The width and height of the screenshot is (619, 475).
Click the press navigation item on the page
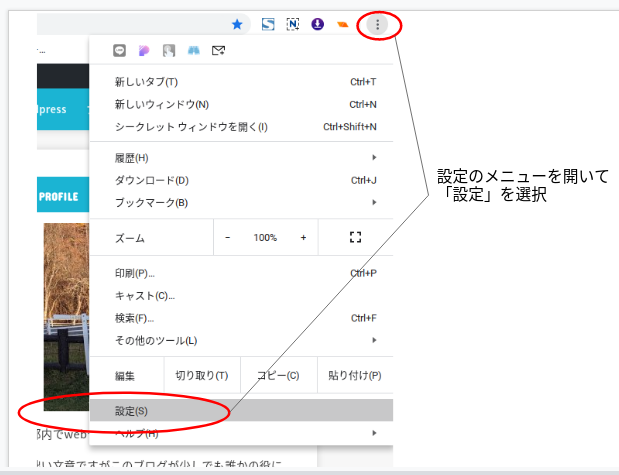coord(52,109)
